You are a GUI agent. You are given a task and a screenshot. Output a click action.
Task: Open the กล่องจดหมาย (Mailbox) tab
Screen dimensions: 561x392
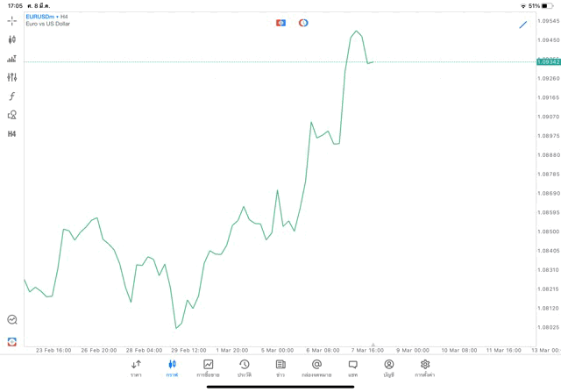[x=316, y=367]
